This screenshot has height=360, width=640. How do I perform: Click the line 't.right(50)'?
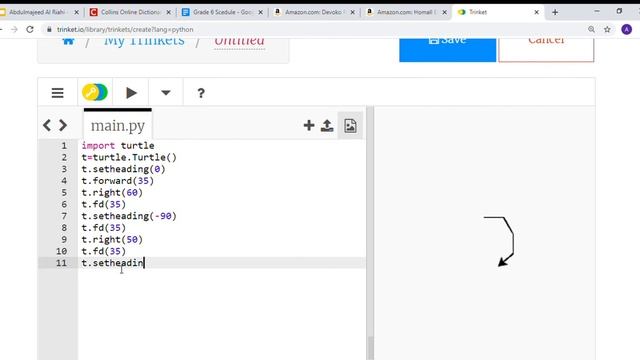pyautogui.click(x=112, y=240)
